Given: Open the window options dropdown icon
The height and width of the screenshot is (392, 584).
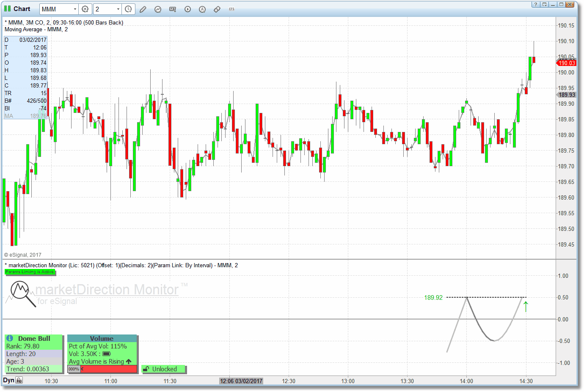Looking at the screenshot, I should (545, 4).
